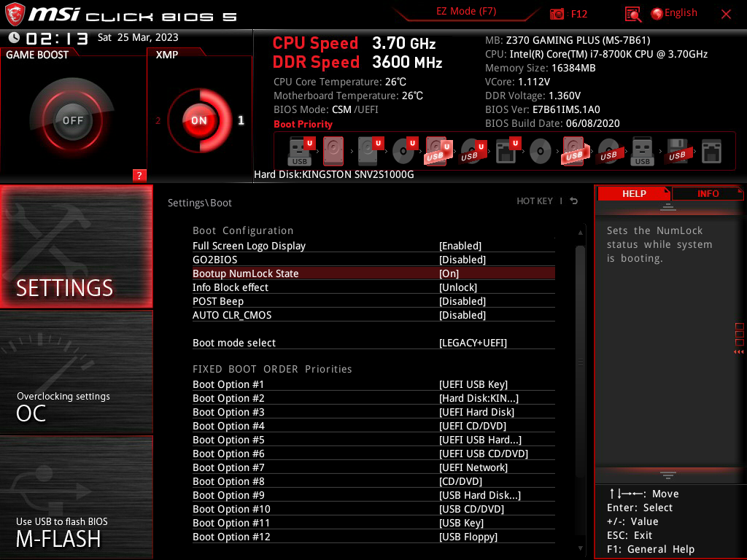Select the legacy USB CD/DVD boot icon
The image size is (747, 560).
[609, 151]
